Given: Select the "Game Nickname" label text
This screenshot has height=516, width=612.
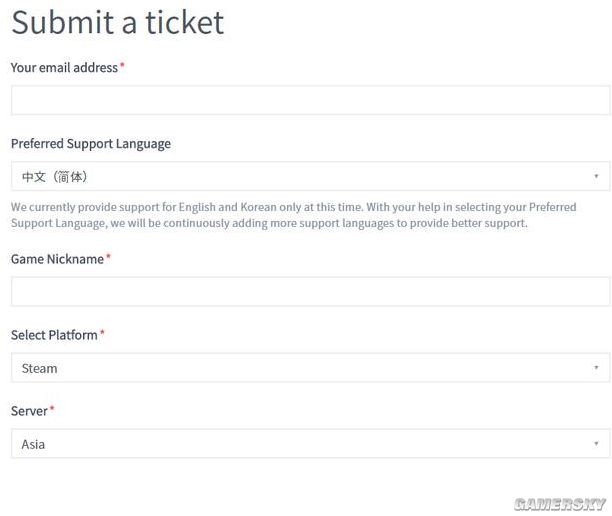Looking at the screenshot, I should [x=57, y=259].
